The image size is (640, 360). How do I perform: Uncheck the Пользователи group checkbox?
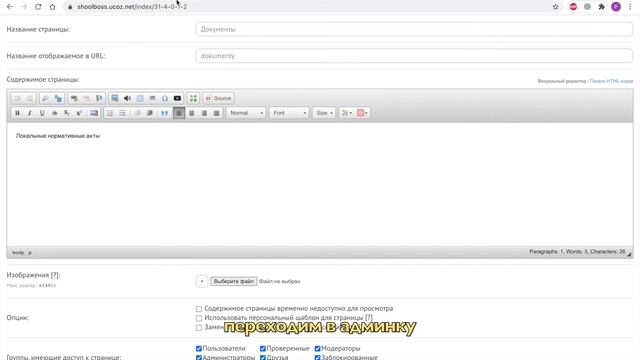(x=199, y=349)
